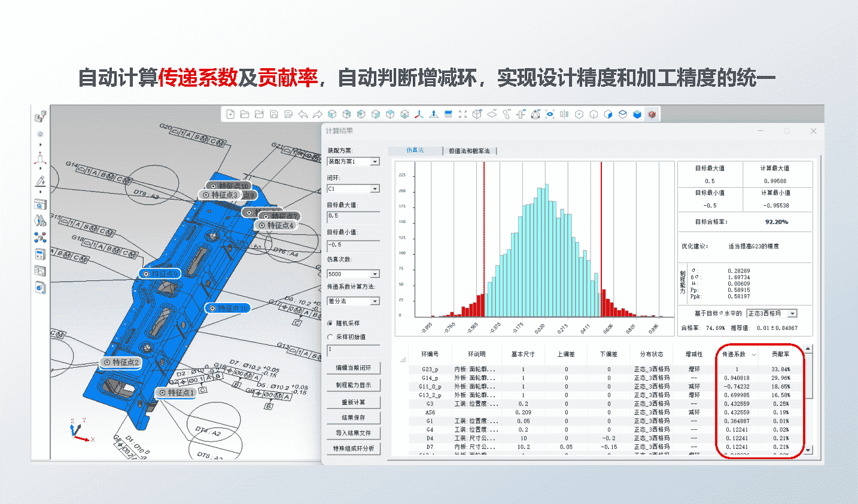Switch to the 极值法和概率法 tab
Viewport: 858px width, 504px height.
point(469,151)
